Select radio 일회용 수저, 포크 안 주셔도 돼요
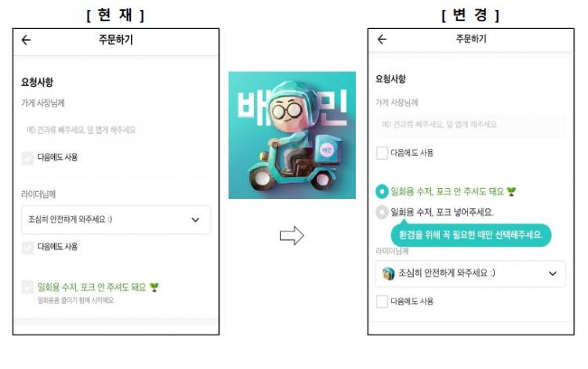588x369 pixels. click(x=382, y=191)
